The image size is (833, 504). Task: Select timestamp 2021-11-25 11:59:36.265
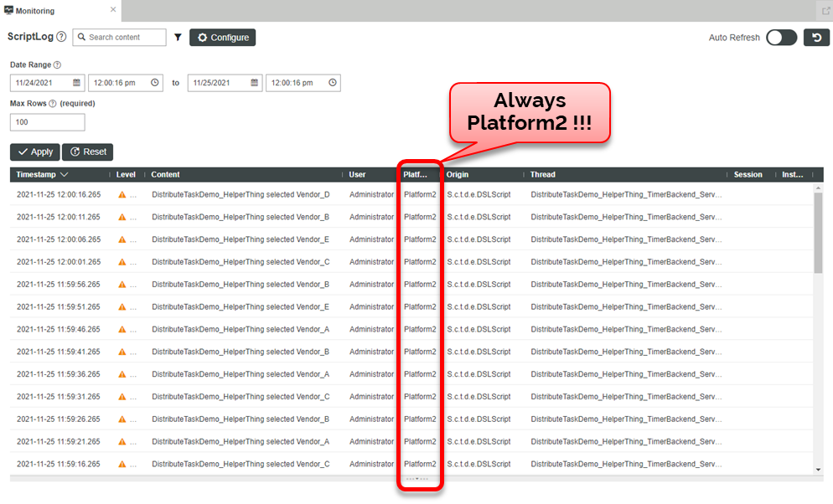59,374
